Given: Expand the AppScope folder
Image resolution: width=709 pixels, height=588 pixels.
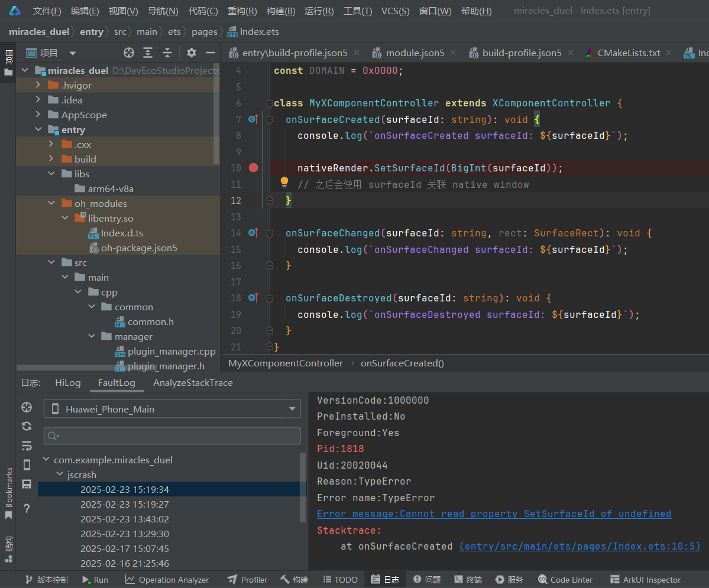Looking at the screenshot, I should pyautogui.click(x=38, y=115).
